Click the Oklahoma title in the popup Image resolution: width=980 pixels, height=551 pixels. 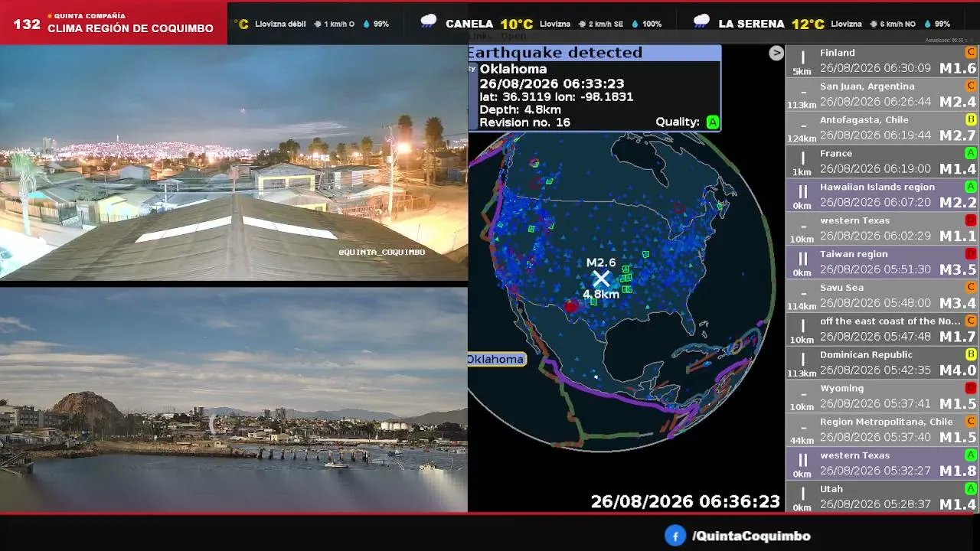point(513,69)
